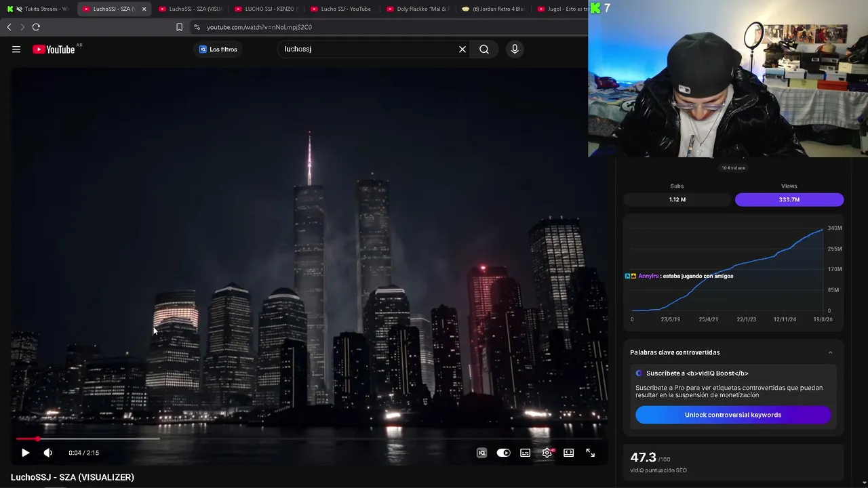Reload the current YouTube page
The image size is (868, 488).
coord(36,27)
